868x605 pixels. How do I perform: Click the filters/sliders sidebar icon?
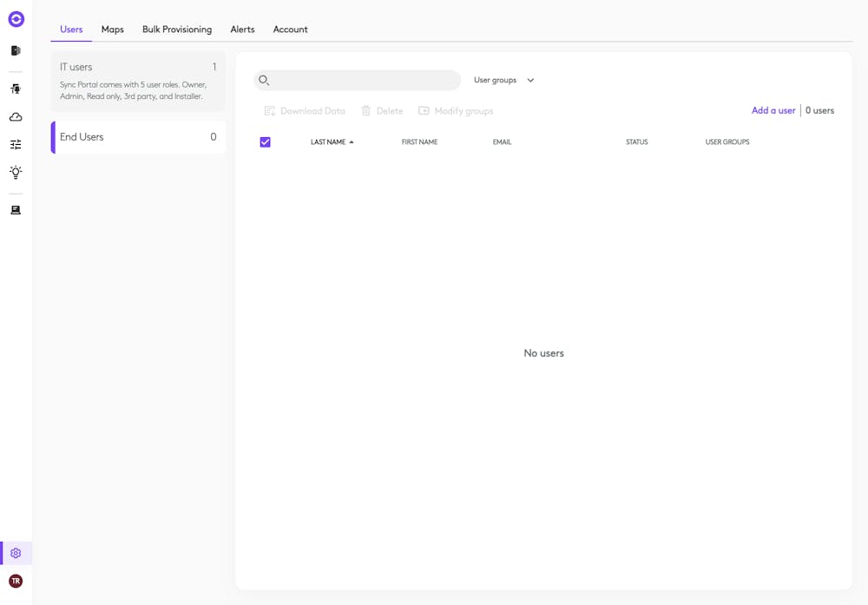point(15,144)
